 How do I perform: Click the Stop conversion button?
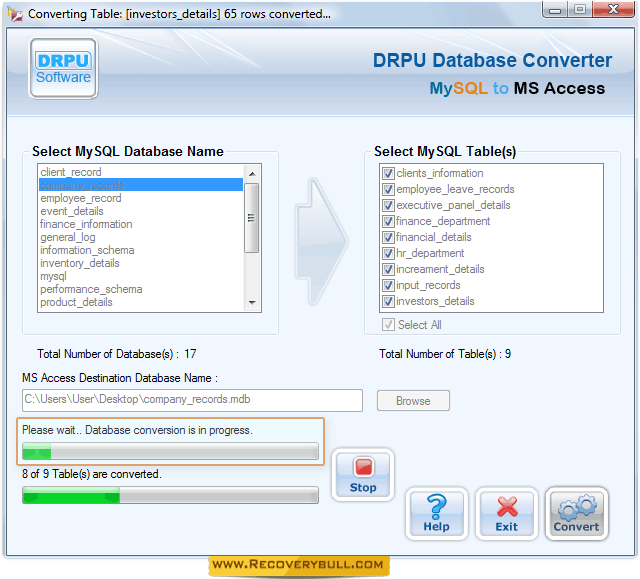[x=362, y=475]
